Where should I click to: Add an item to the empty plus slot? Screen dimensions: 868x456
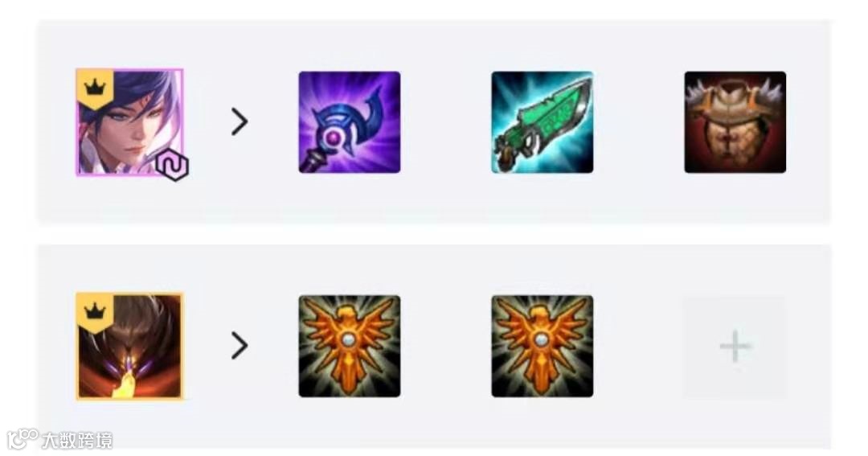pos(735,347)
